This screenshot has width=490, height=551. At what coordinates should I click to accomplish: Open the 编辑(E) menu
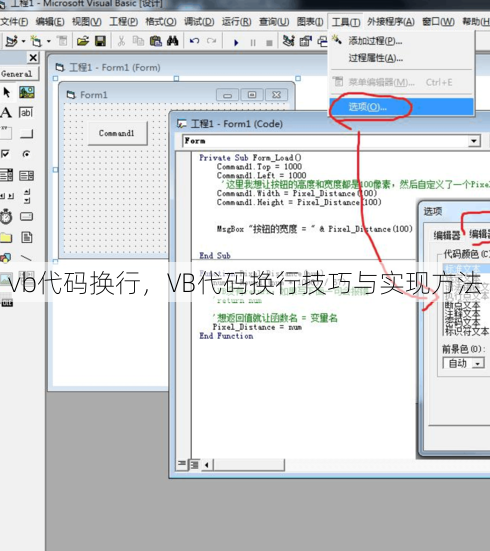(50, 22)
